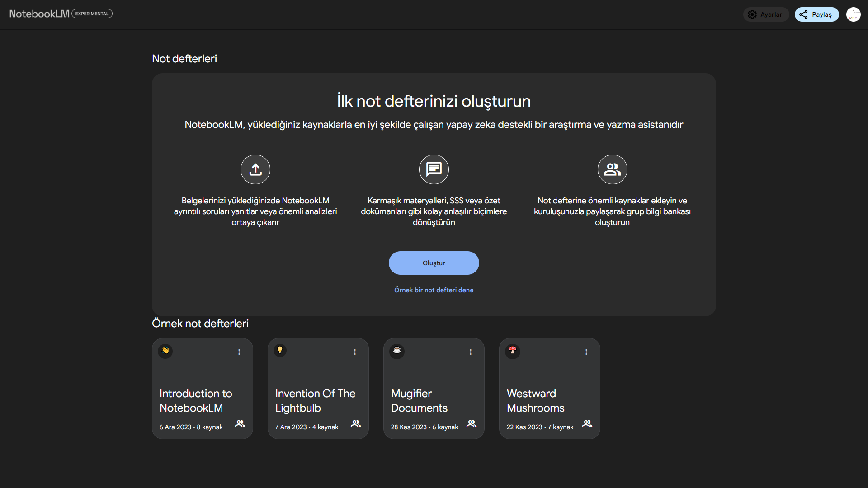Click the Örnek not defterleri heading
This screenshot has width=868, height=488.
point(200,324)
